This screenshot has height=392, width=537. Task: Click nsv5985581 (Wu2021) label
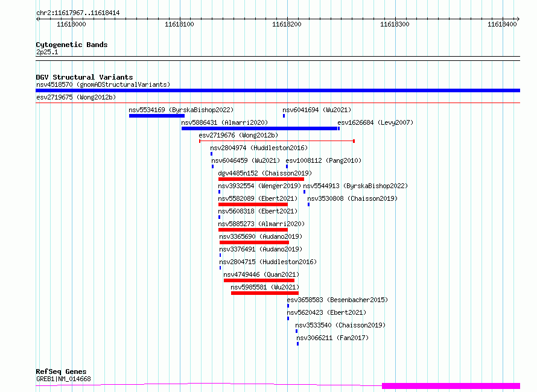click(x=265, y=287)
